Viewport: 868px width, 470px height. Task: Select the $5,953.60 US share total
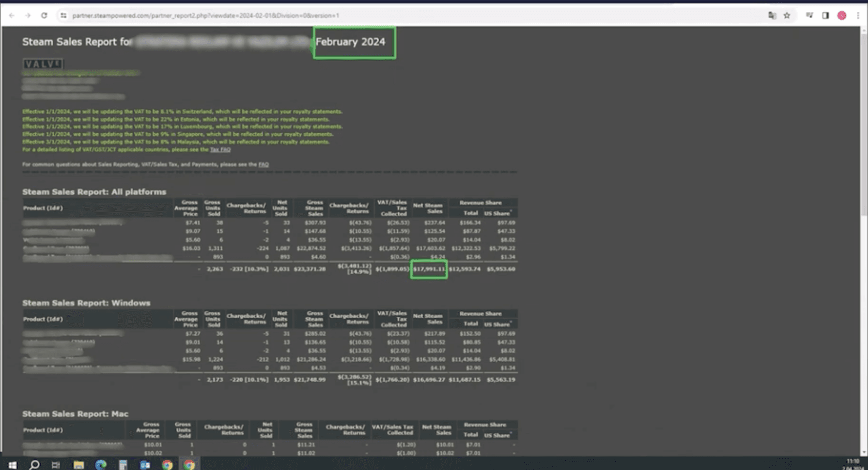coord(501,269)
